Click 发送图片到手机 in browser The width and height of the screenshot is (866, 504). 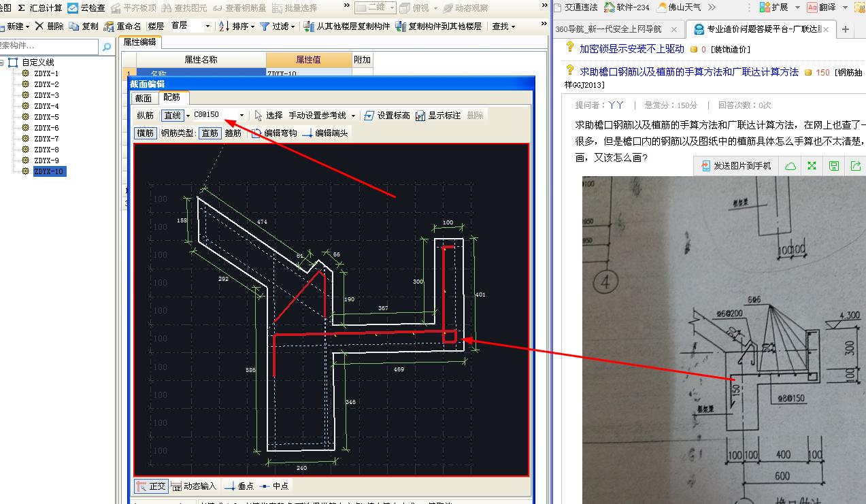tap(735, 165)
